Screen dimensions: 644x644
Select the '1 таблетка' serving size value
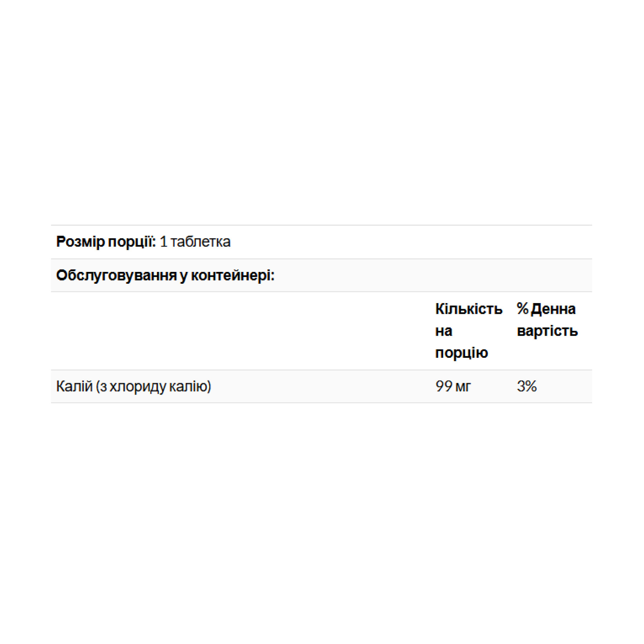pyautogui.click(x=195, y=242)
